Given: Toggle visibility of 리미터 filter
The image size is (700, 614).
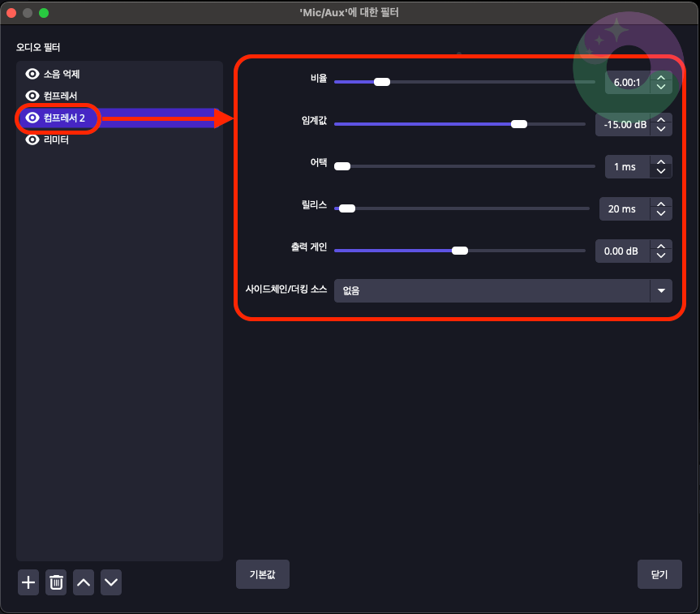Looking at the screenshot, I should 32,140.
